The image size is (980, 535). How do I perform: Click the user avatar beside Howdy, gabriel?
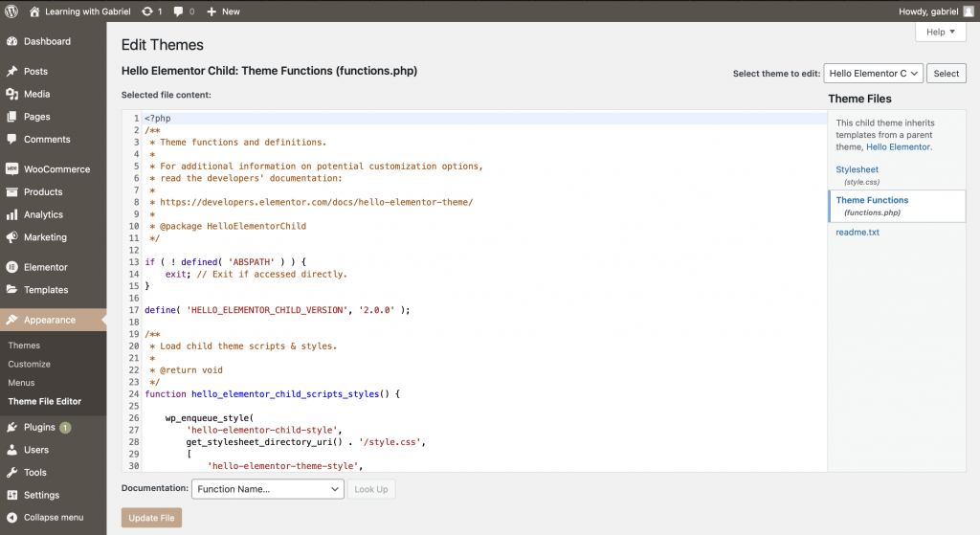tap(969, 11)
